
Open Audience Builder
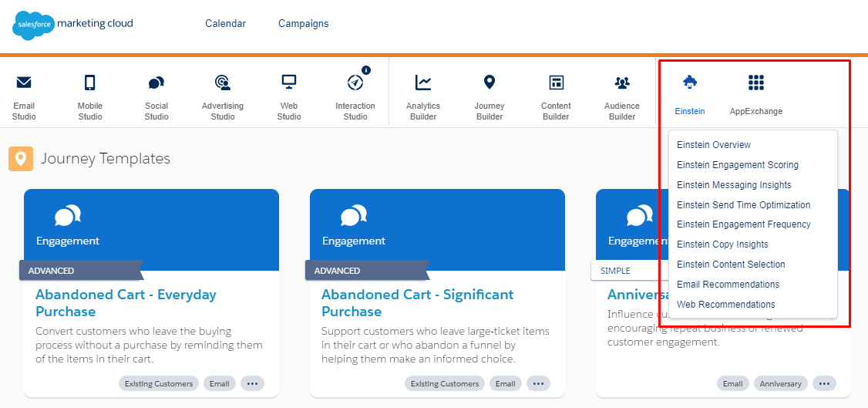(622, 97)
